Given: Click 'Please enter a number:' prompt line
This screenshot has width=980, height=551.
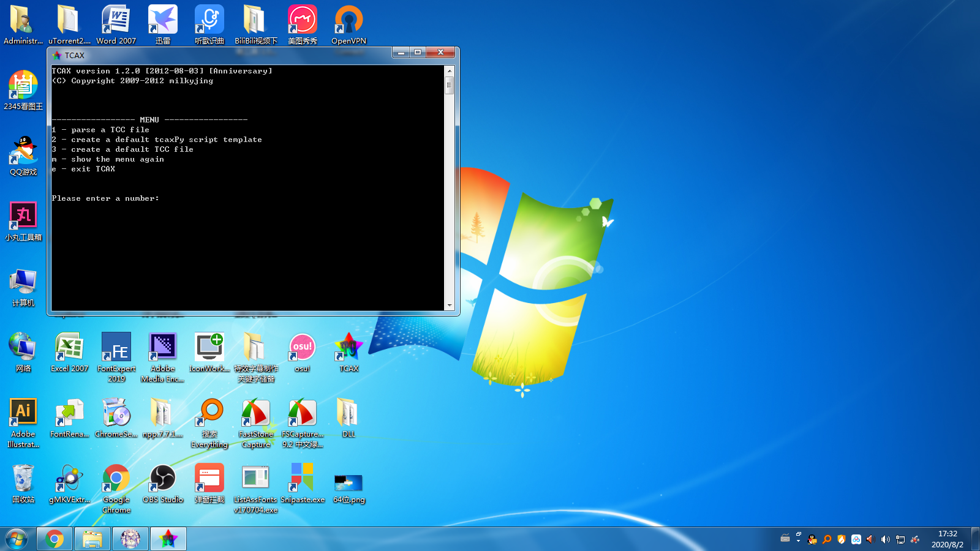Looking at the screenshot, I should coord(105,198).
